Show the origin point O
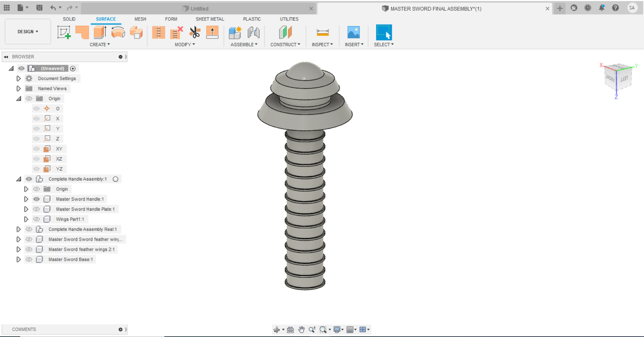 pos(37,109)
